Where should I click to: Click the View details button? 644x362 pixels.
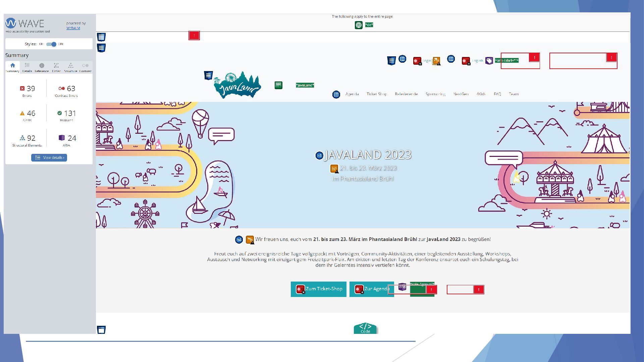point(49,158)
